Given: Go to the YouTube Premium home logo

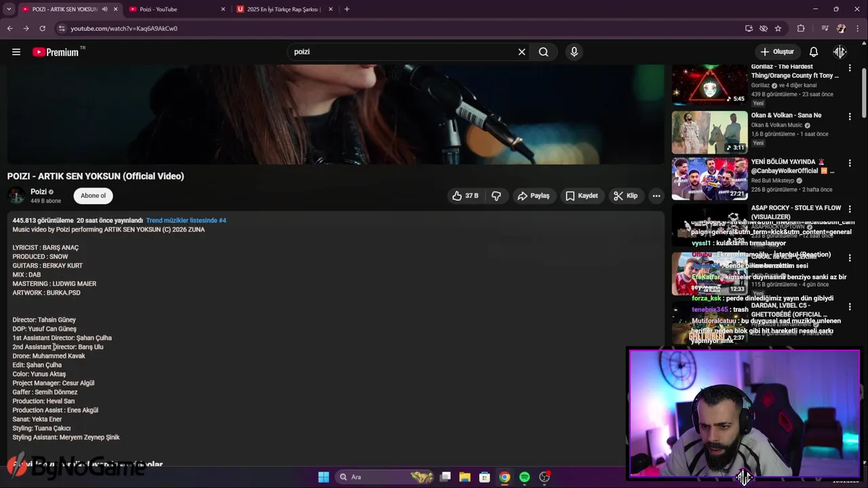Looking at the screenshot, I should pyautogui.click(x=56, y=52).
